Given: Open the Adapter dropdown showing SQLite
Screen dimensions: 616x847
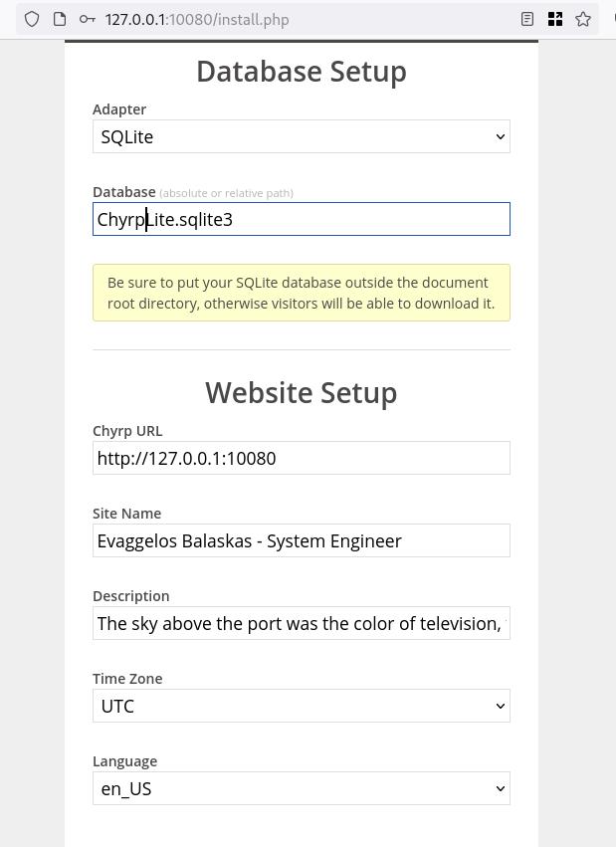Looking at the screenshot, I should (301, 136).
